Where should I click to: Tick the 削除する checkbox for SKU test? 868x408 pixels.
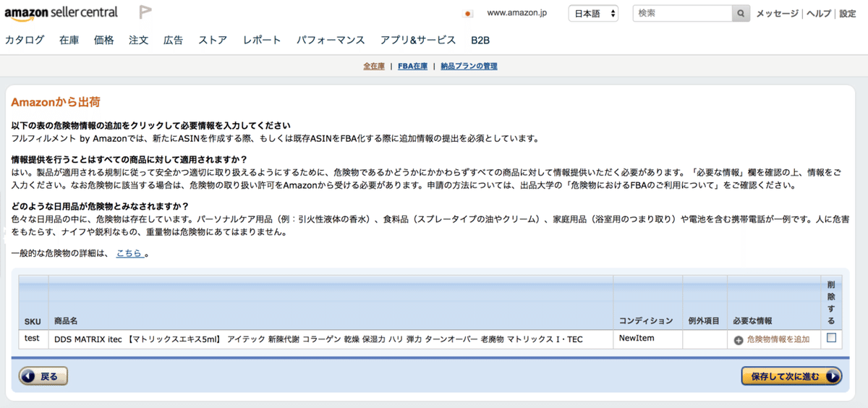click(831, 338)
